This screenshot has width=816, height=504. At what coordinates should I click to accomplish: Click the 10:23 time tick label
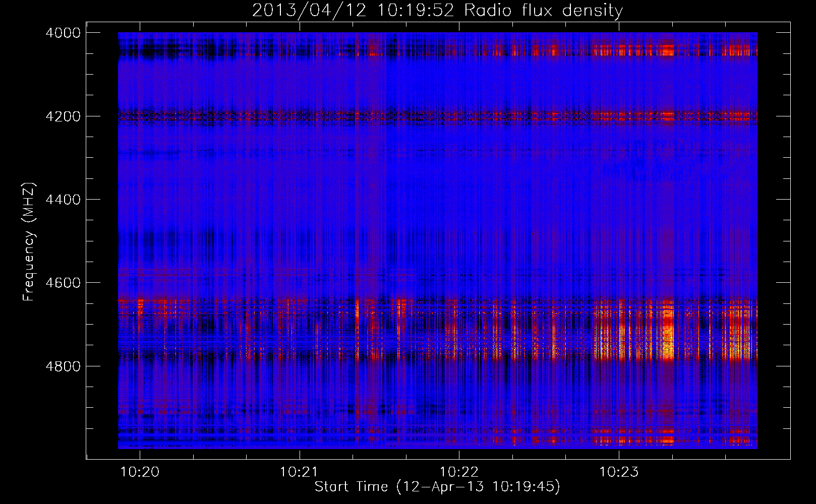coord(618,472)
